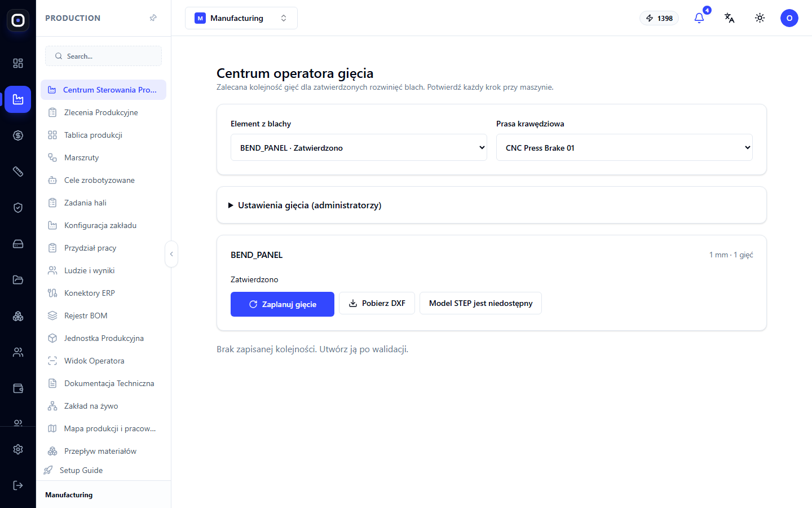Open Zlecenia Produkcyjne in the sidebar
The width and height of the screenshot is (812, 508).
(103, 112)
